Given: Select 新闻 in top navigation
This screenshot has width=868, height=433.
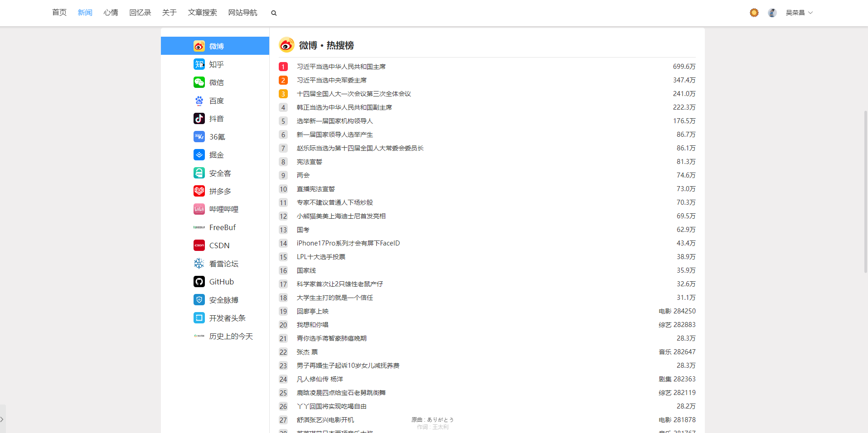Looking at the screenshot, I should [x=85, y=13].
